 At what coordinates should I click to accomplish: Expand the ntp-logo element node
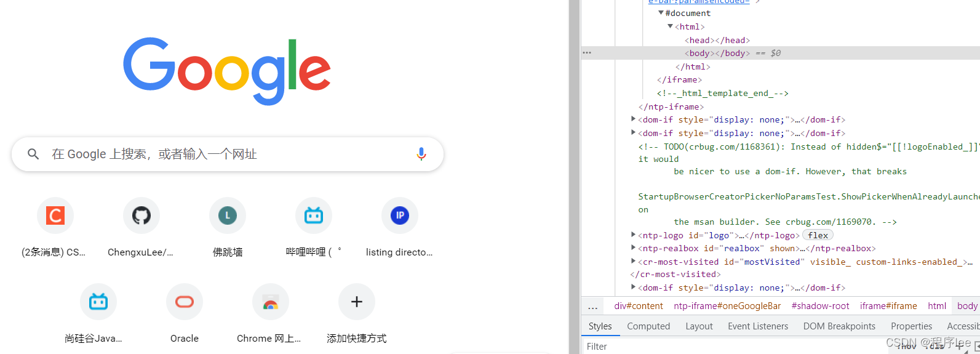(x=634, y=235)
